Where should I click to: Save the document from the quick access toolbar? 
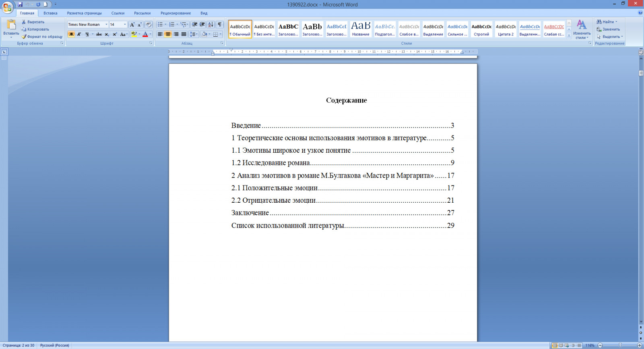click(x=20, y=4)
